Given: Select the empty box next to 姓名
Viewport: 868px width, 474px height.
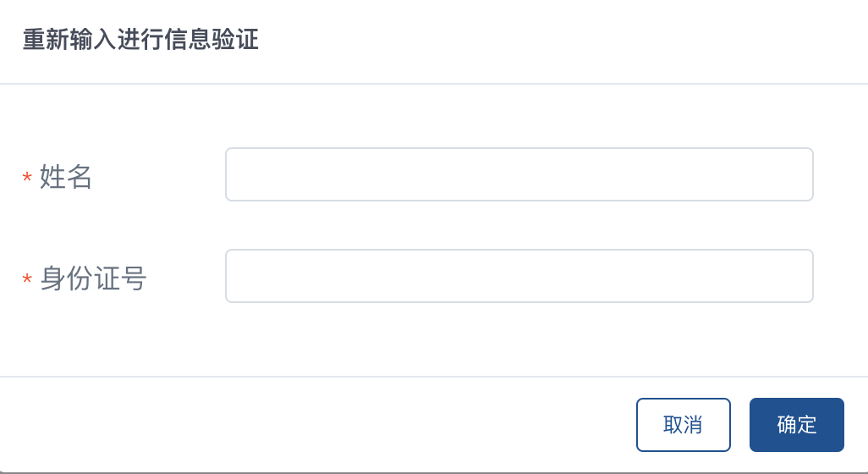Looking at the screenshot, I should coord(519,174).
